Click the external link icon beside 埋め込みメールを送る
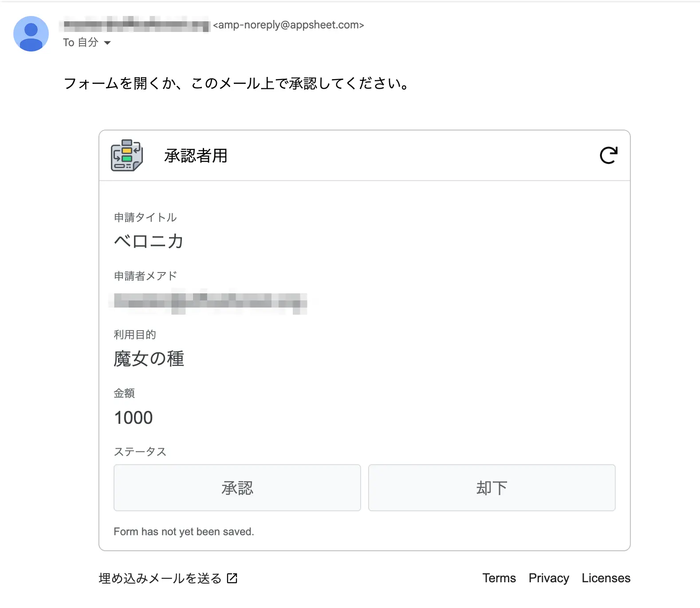Image resolution: width=700 pixels, height=608 pixels. (x=232, y=578)
